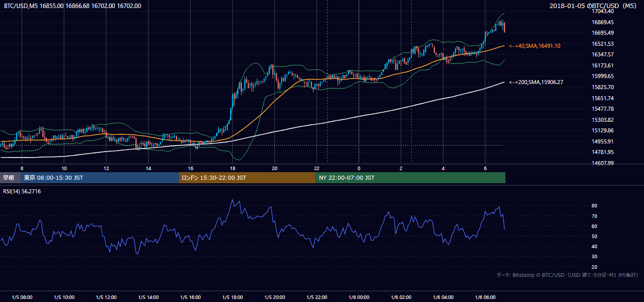Click hour label 22 under price chart
Image resolution: width=644 pixels, height=302 pixels.
tap(316, 168)
